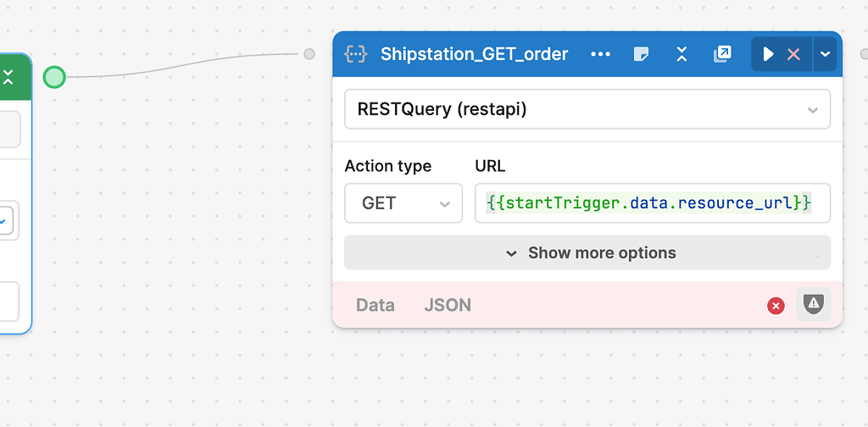The image size is (868, 427).
Task: Click the Shipstation_GET_order block title
Action: click(x=474, y=54)
